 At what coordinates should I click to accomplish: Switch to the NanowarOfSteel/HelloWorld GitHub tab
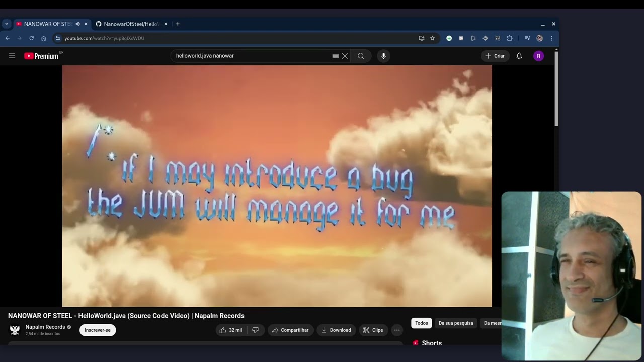(131, 24)
